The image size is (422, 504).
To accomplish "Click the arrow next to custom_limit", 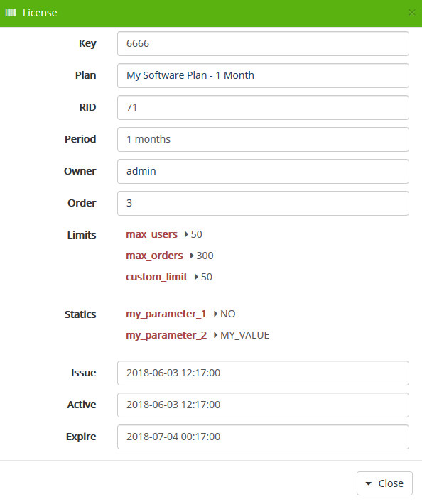I will 196,277.
